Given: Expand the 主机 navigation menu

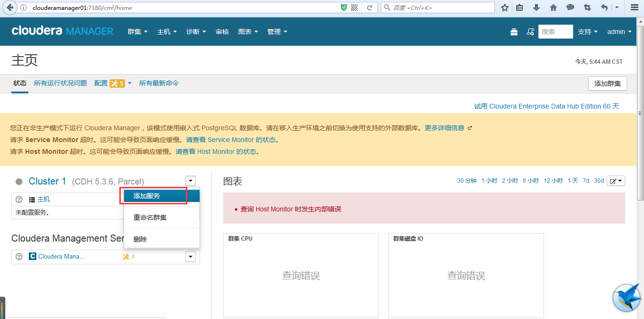Looking at the screenshot, I should pos(167,32).
